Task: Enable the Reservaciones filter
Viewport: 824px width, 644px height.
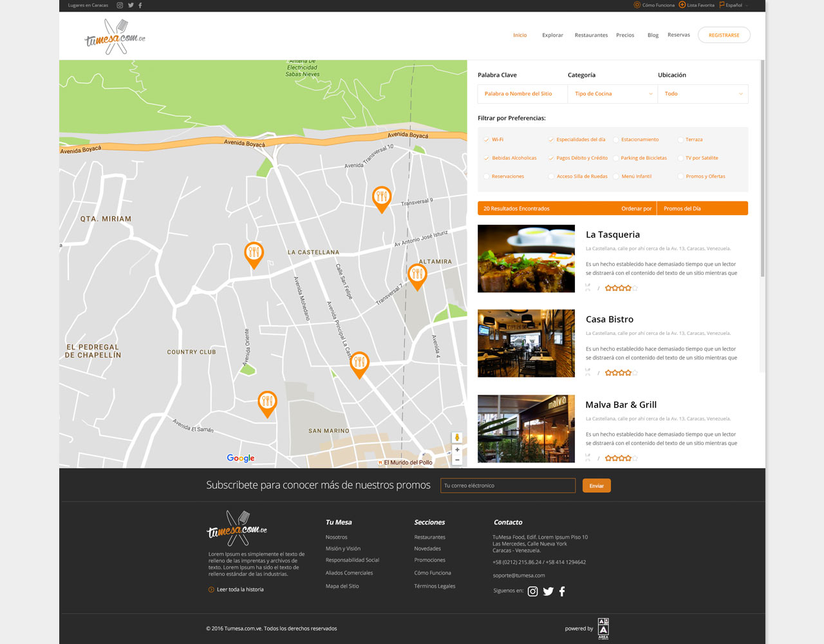Action: point(487,176)
